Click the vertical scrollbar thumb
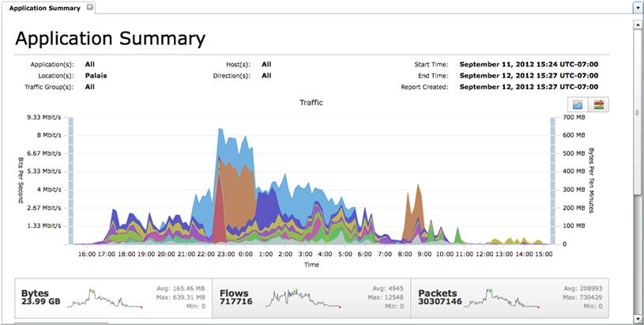The width and height of the screenshot is (644, 325). (x=638, y=113)
